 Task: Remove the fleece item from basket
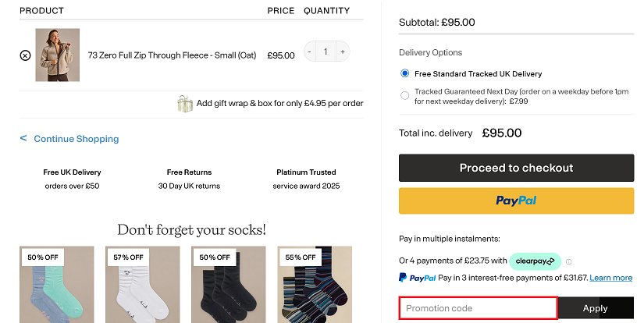[x=26, y=55]
